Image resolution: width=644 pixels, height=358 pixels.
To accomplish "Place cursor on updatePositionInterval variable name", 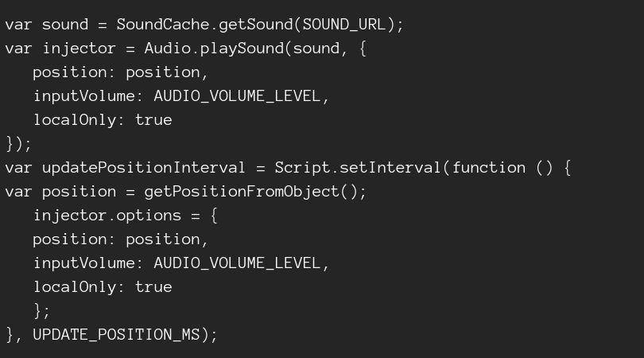I will pyautogui.click(x=143, y=167).
